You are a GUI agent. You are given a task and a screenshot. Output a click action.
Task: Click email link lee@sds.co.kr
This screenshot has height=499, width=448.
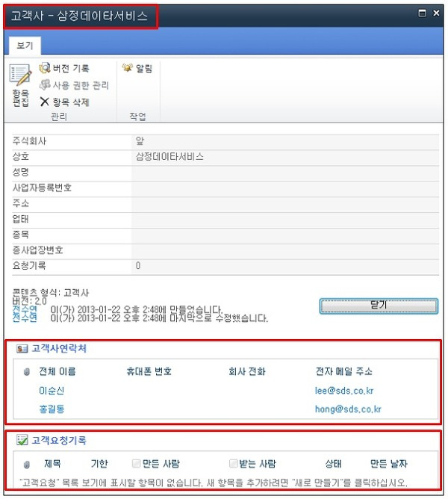[344, 391]
